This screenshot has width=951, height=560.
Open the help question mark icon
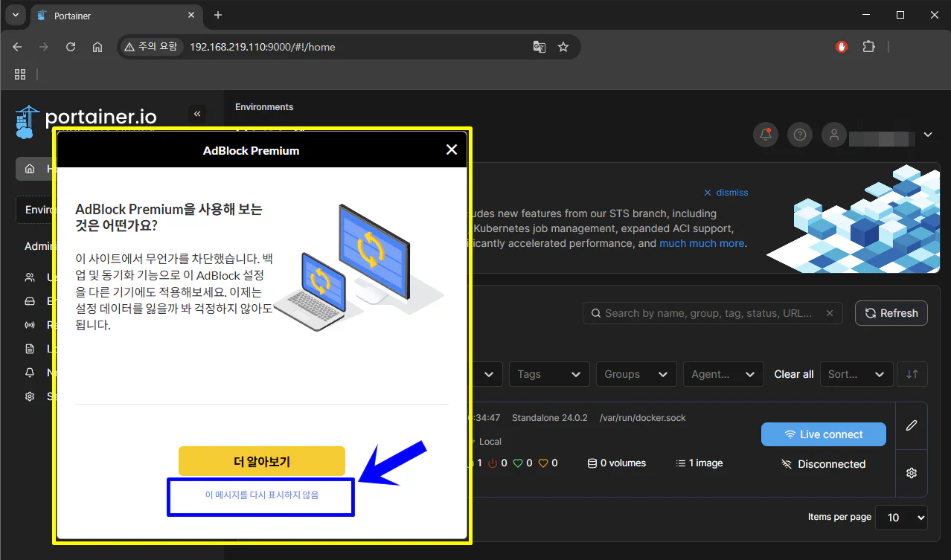[x=800, y=135]
